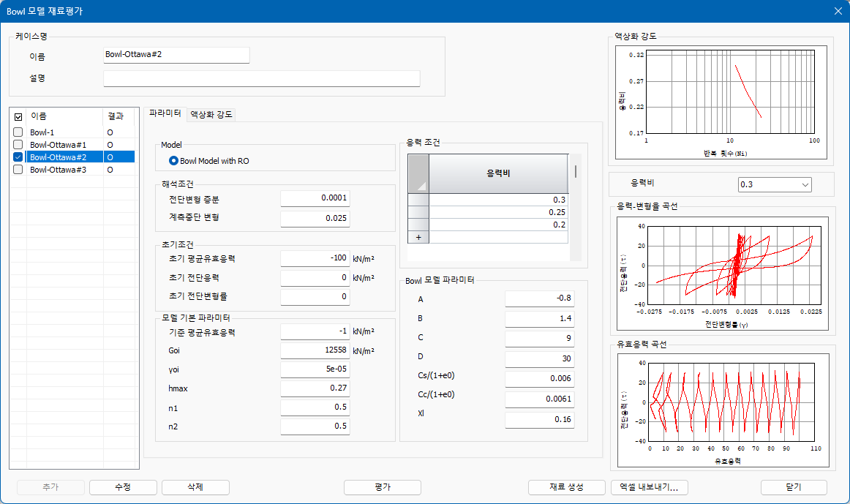Viewport: 850px width, 504px height.
Task: Uncheck the Bowl-Ottawa#2 checkbox
Action: tap(18, 157)
